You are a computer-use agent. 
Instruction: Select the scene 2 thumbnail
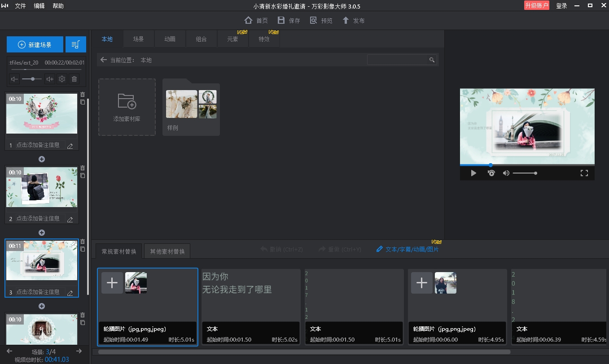[x=42, y=187]
